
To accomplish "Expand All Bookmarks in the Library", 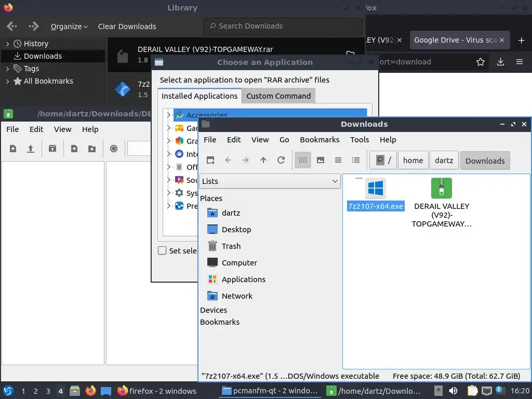I will pyautogui.click(x=7, y=81).
